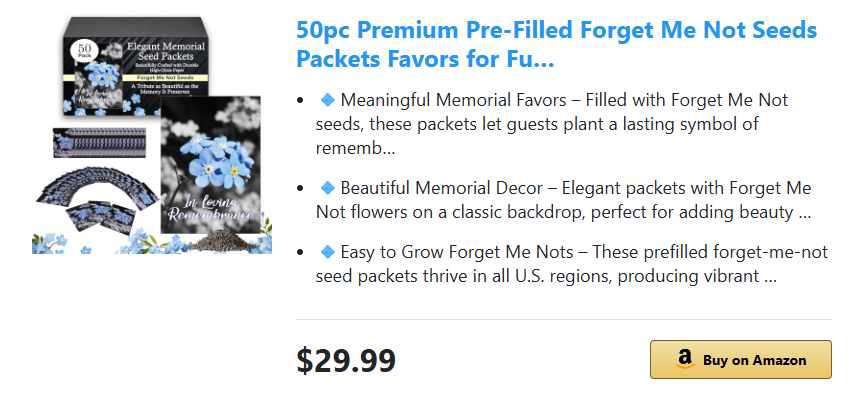Screen dimensions: 859x399
Task: Click the straight row of stacked packets
Action: pyautogui.click(x=100, y=142)
